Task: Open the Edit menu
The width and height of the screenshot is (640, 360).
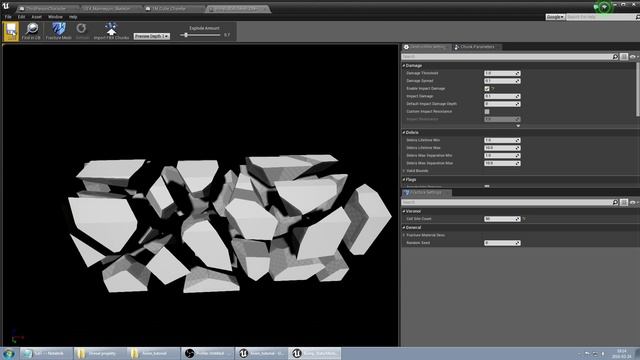Action: point(21,17)
